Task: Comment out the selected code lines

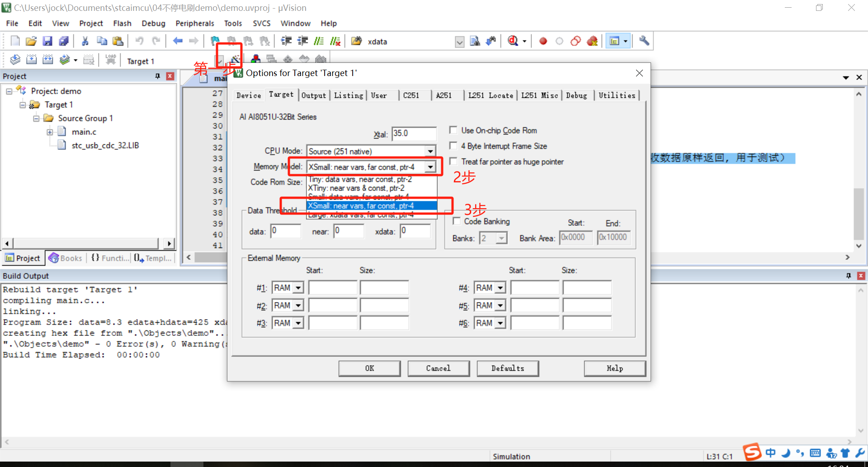Action: [319, 41]
